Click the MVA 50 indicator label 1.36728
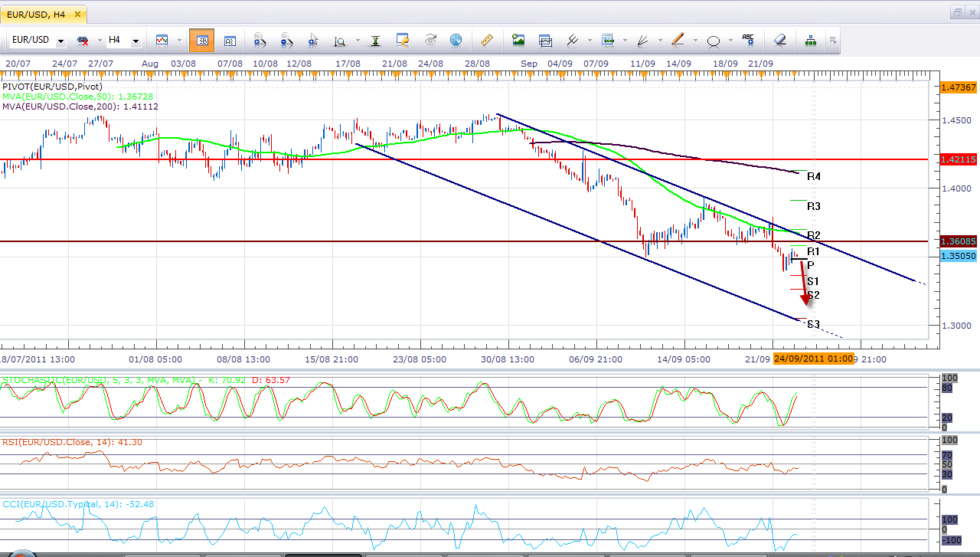 pos(79,97)
